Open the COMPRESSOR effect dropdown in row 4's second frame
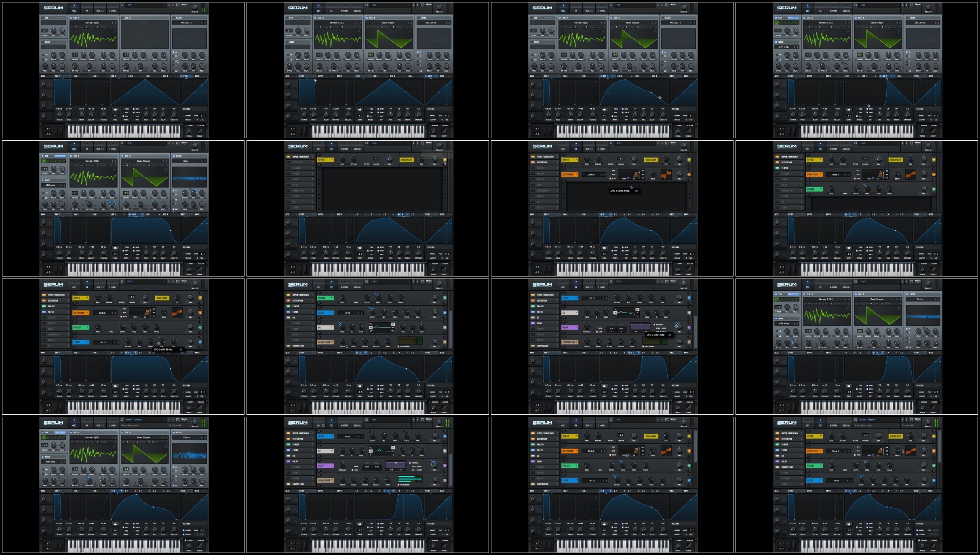This screenshot has width=980, height=555. [326, 480]
